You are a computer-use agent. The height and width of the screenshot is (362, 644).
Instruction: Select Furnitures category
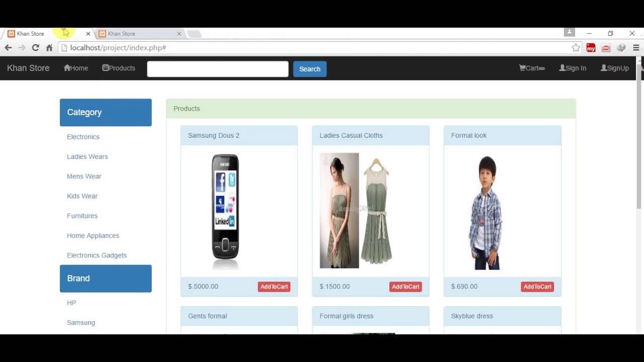coord(82,216)
